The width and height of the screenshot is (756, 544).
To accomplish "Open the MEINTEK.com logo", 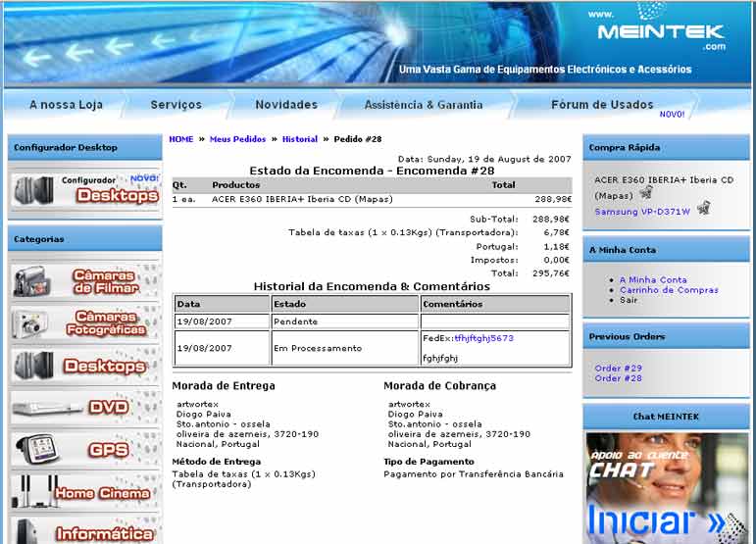I will point(661,32).
